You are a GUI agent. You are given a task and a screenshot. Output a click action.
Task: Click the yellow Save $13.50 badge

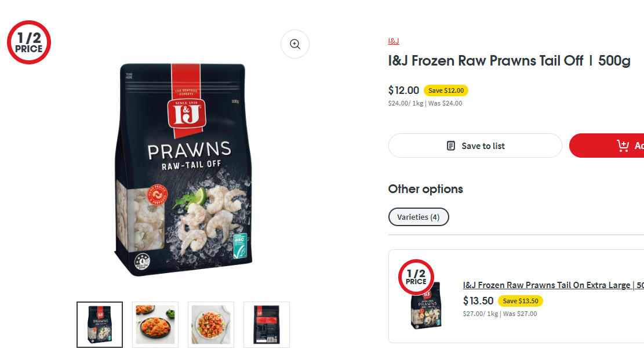coord(521,301)
